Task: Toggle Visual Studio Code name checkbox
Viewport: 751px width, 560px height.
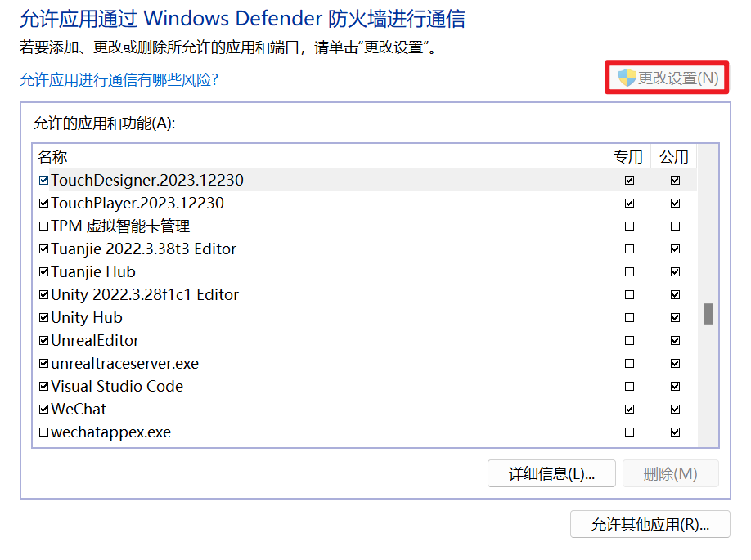Action: point(43,386)
